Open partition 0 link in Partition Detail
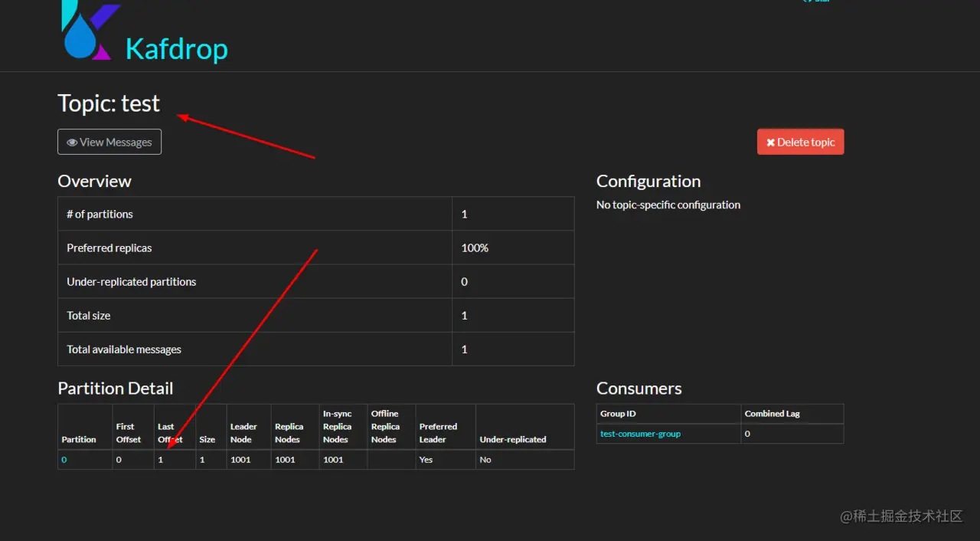This screenshot has width=980, height=541. click(64, 460)
